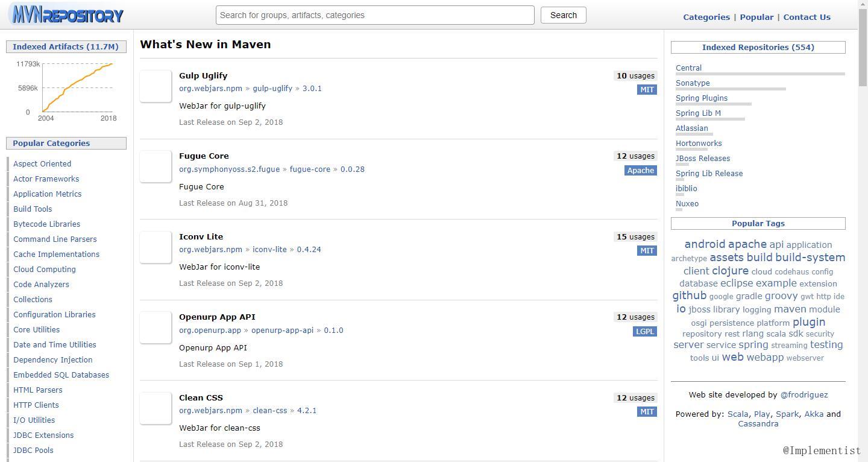Open Bytecode Libraries category
This screenshot has width=868, height=462.
47,224
